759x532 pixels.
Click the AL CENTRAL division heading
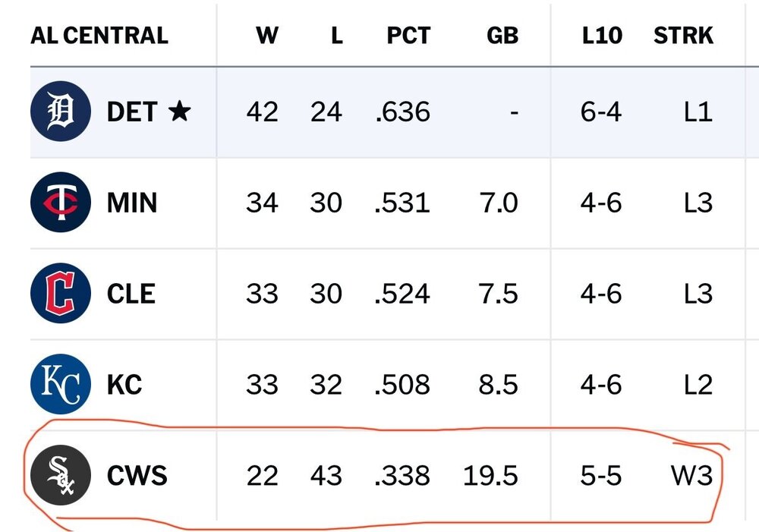pyautogui.click(x=99, y=36)
